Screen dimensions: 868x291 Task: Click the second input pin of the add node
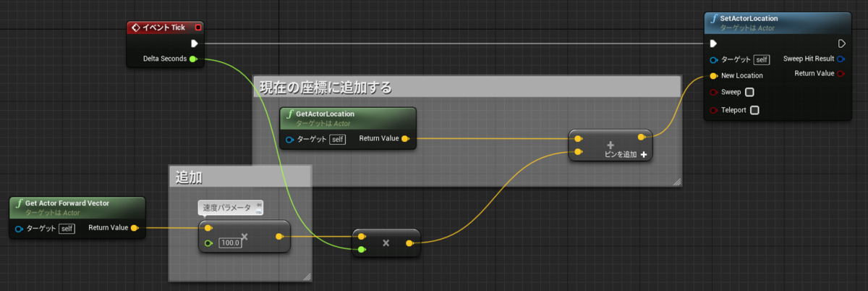(x=579, y=152)
